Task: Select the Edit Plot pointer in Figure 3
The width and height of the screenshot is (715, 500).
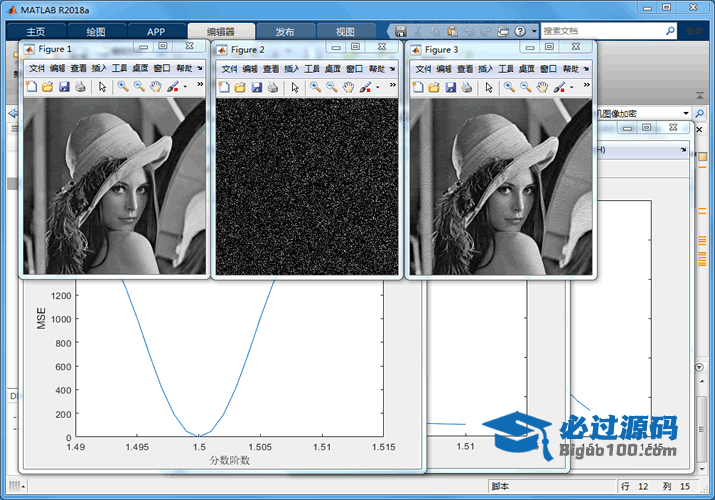Action: pyautogui.click(x=489, y=87)
